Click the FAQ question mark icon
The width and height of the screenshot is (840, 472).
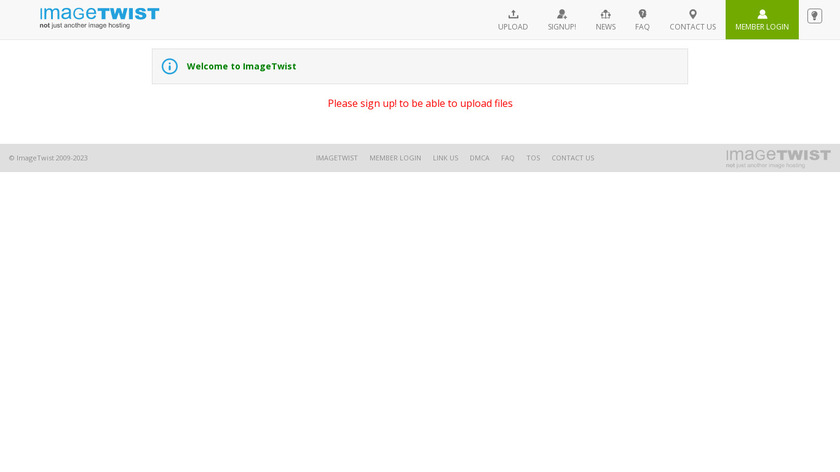(642, 14)
